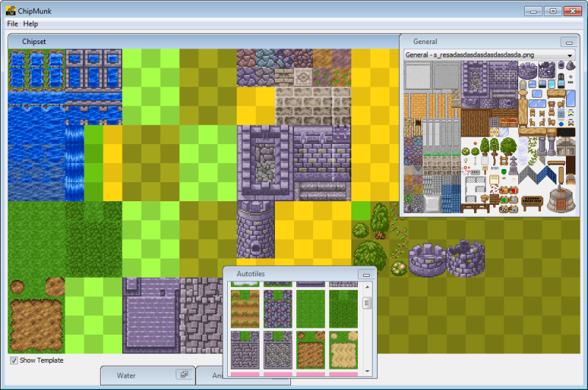The image size is (588, 390).
Task: Toggle the Show Template checkbox
Action: click(x=14, y=361)
